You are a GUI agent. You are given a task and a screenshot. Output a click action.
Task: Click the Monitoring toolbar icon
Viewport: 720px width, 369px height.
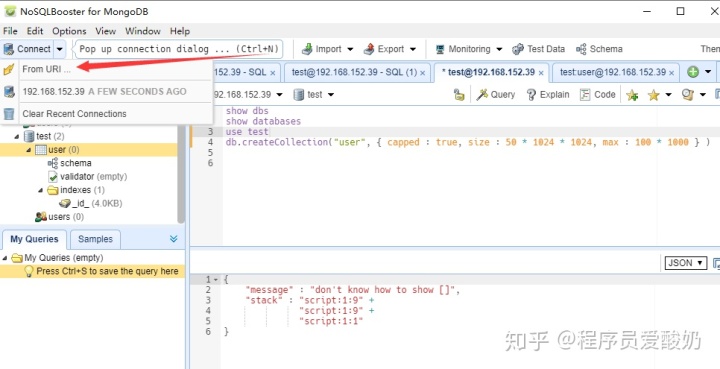440,49
